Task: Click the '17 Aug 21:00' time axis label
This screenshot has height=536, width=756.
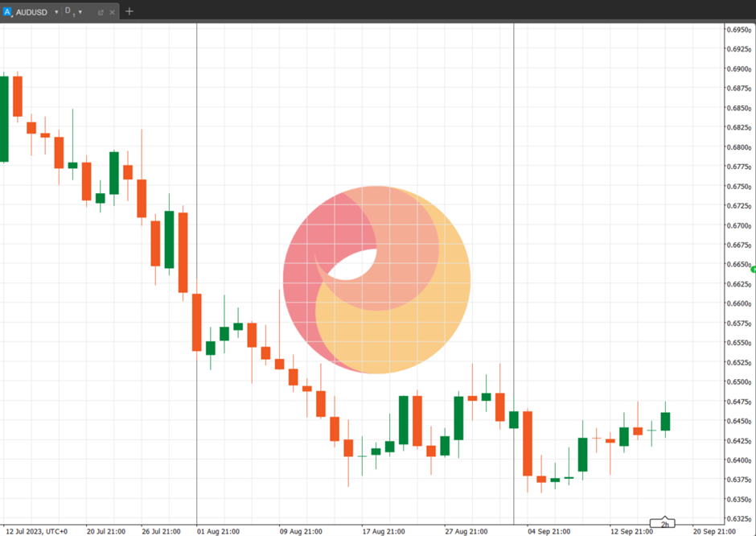Action: click(x=384, y=531)
